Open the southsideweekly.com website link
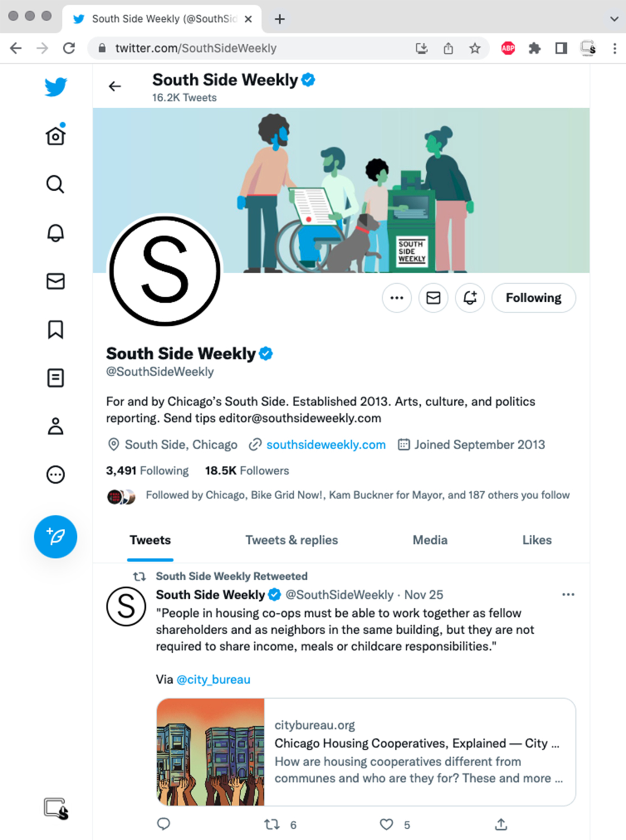The image size is (626, 840). (326, 445)
